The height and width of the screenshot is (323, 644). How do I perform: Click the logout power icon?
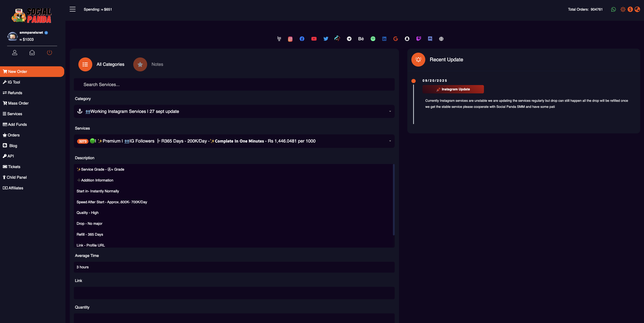coord(49,53)
